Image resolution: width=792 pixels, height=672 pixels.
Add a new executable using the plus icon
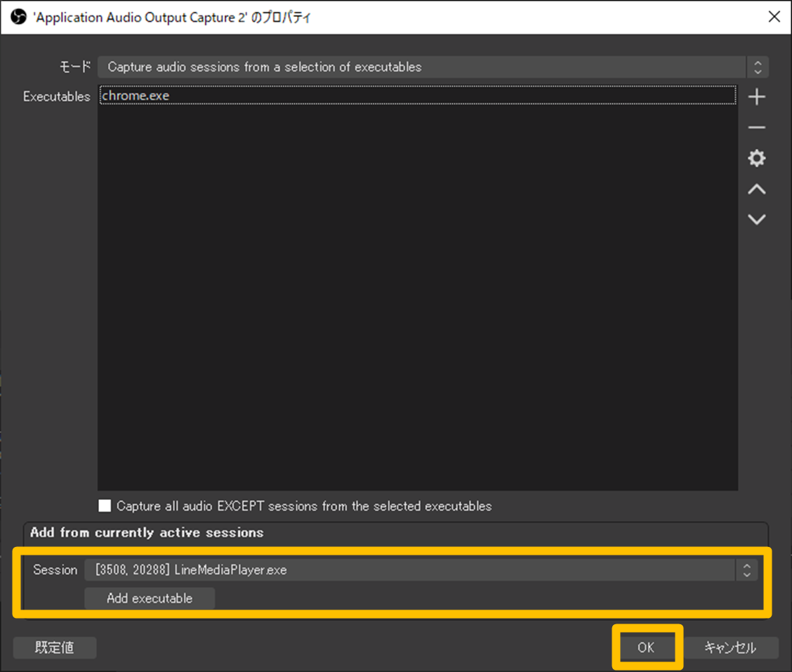click(x=757, y=97)
